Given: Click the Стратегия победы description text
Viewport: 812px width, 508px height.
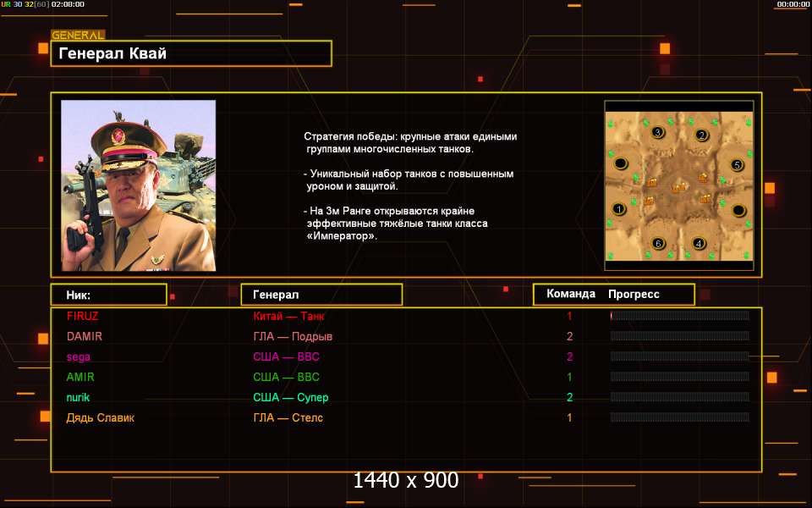Looking at the screenshot, I should point(410,142).
